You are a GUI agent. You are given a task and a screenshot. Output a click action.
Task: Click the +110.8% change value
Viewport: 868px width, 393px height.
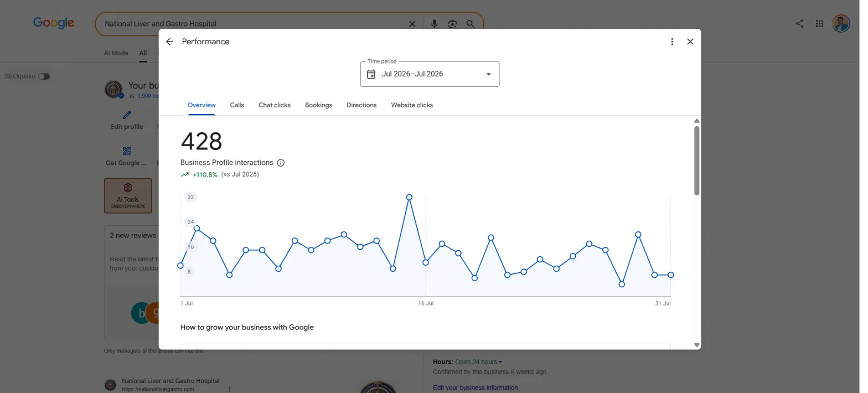coord(205,174)
